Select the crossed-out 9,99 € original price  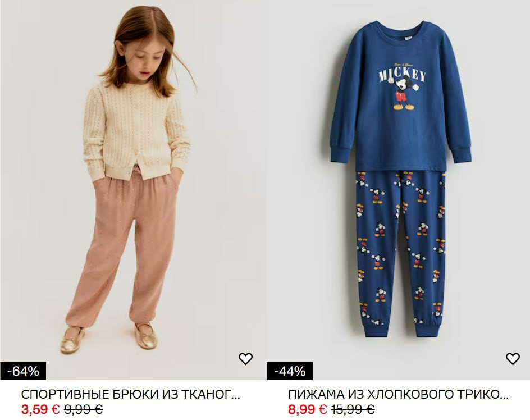pyautogui.click(x=84, y=409)
